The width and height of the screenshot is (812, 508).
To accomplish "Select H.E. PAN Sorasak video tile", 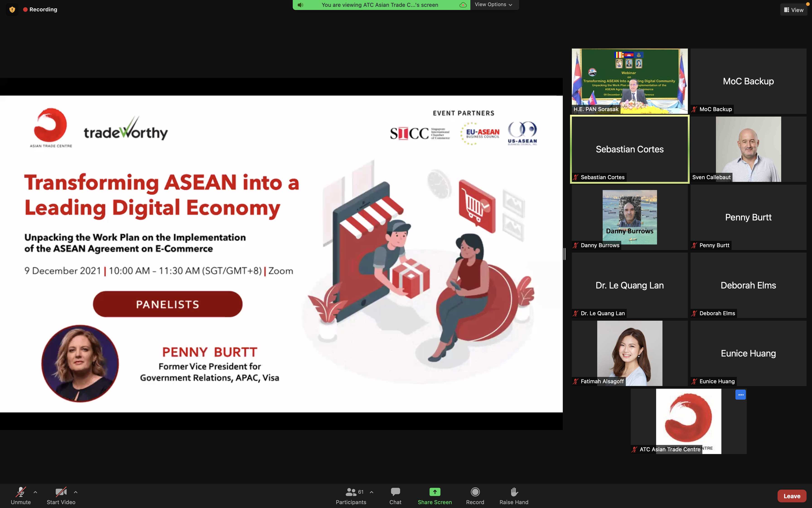I will [629, 81].
